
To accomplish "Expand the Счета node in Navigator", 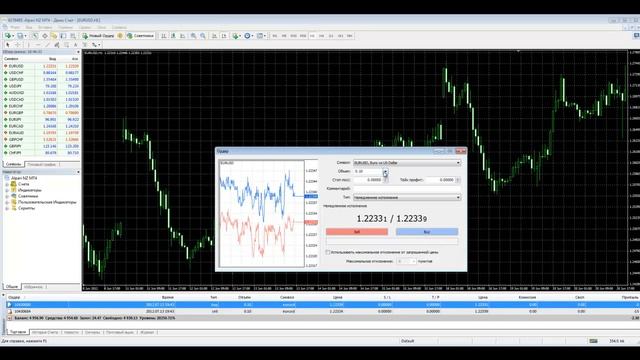I will (x=7, y=184).
